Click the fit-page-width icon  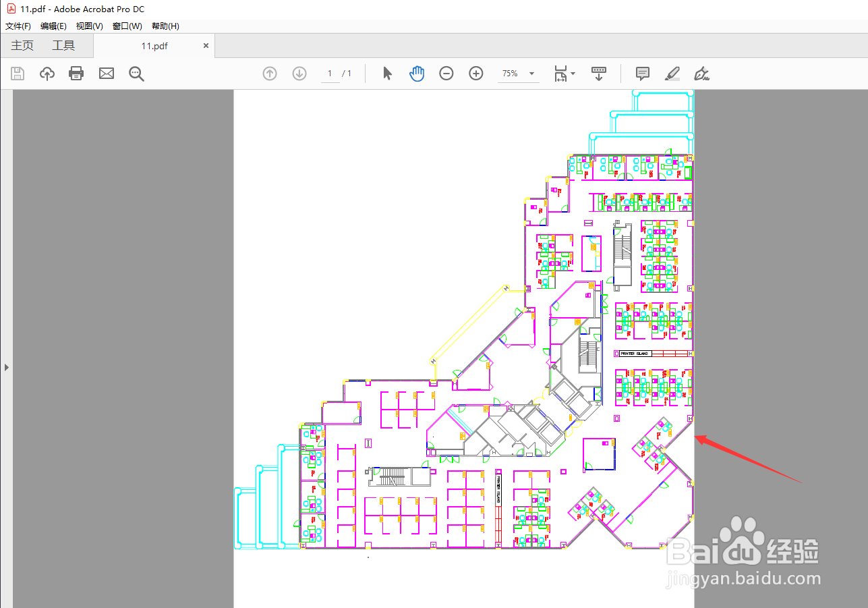[x=560, y=74]
